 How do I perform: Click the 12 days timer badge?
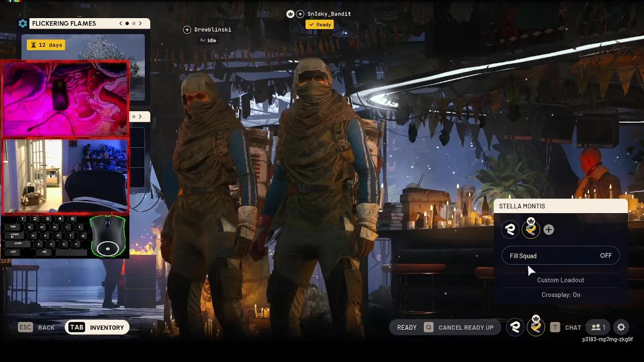[x=46, y=45]
